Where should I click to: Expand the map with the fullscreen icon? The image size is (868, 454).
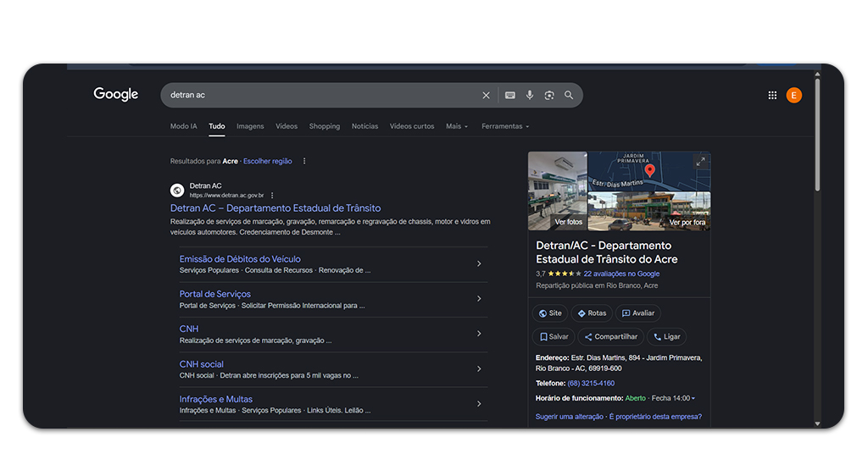[x=700, y=162]
